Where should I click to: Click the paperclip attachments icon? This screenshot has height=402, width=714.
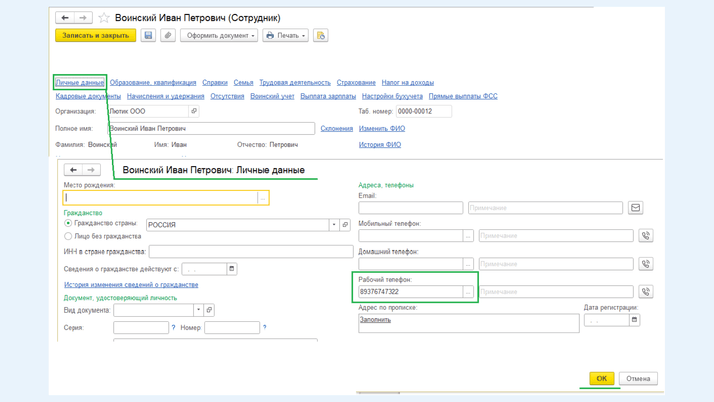tap(168, 36)
